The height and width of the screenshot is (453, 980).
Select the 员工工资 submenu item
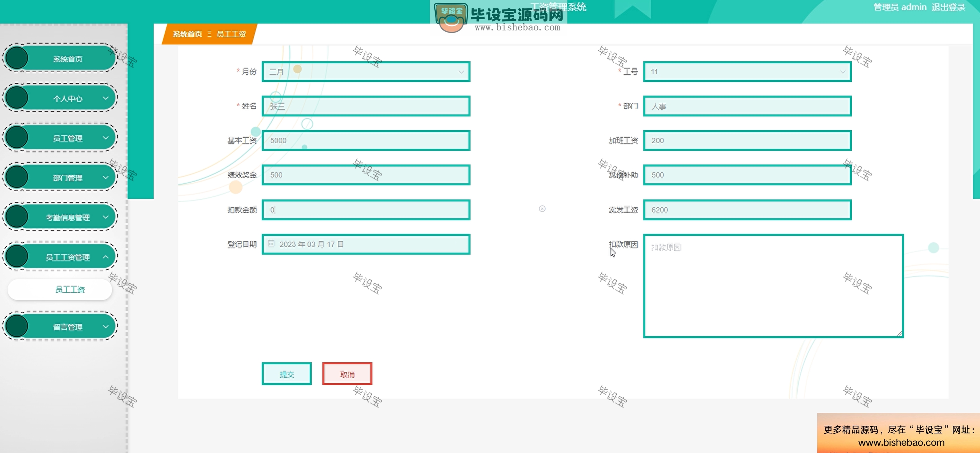tap(60, 290)
